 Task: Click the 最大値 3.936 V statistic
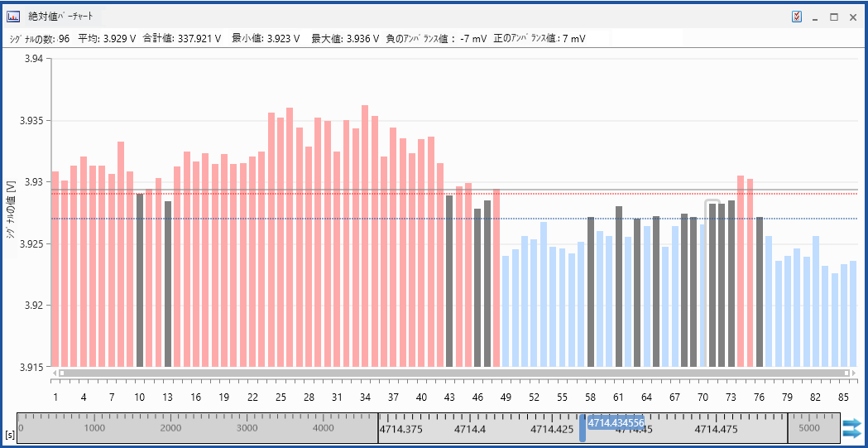[345, 38]
